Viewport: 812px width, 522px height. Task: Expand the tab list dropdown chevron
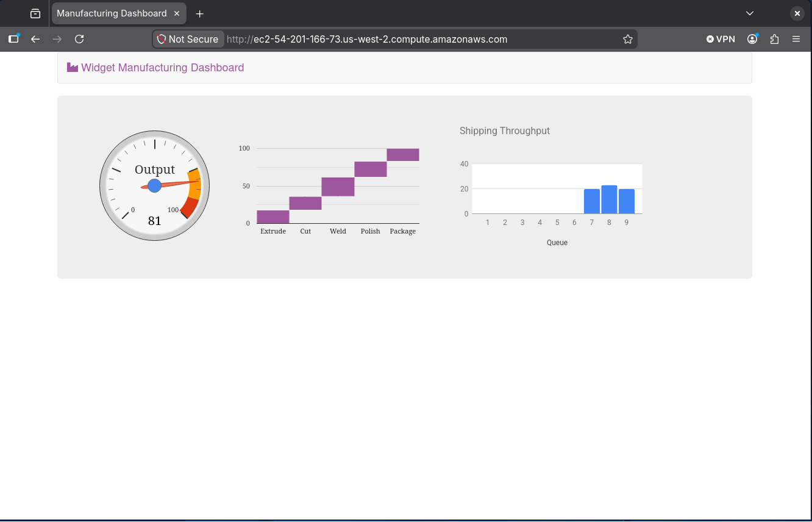coord(750,13)
